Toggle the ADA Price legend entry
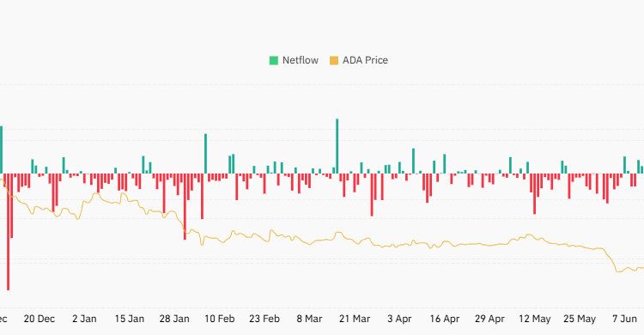 [x=359, y=60]
